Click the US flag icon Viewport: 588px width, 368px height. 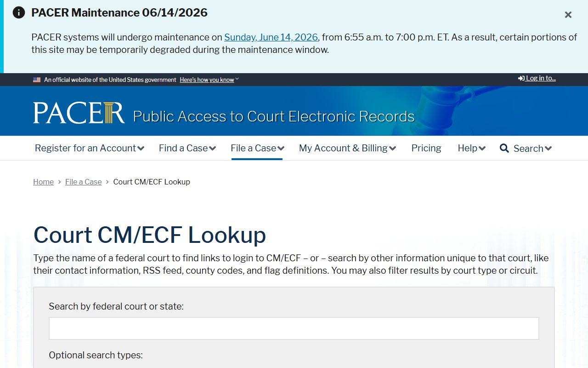[37, 80]
